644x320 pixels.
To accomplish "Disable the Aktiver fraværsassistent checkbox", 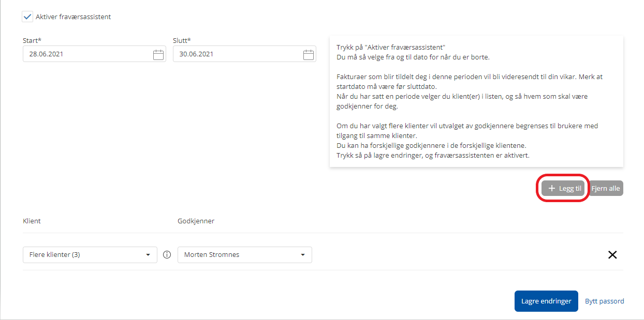I will click(27, 17).
